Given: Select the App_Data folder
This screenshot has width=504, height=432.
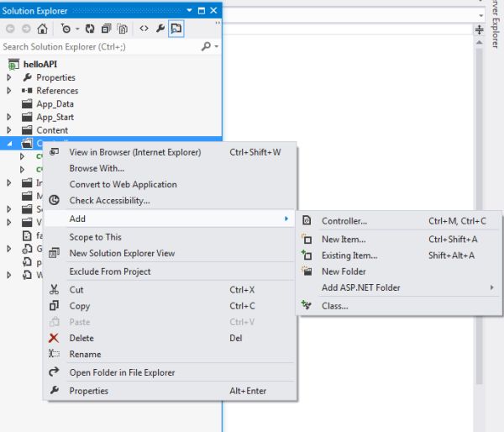Looking at the screenshot, I should coord(55,103).
